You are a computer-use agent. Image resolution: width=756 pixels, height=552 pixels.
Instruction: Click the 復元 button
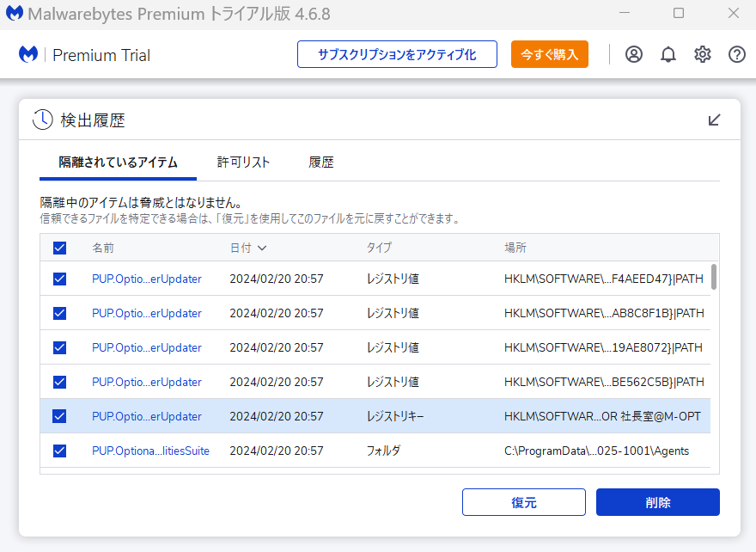click(524, 502)
